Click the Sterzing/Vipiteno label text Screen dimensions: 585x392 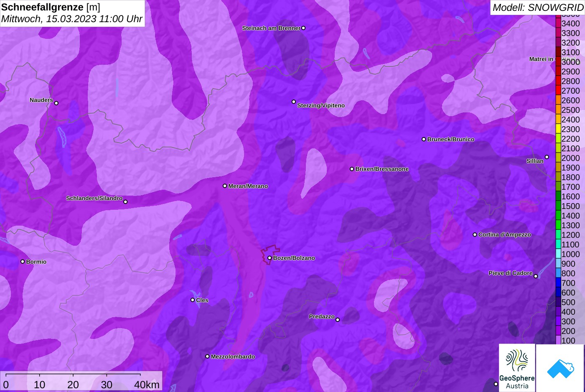coord(321,105)
